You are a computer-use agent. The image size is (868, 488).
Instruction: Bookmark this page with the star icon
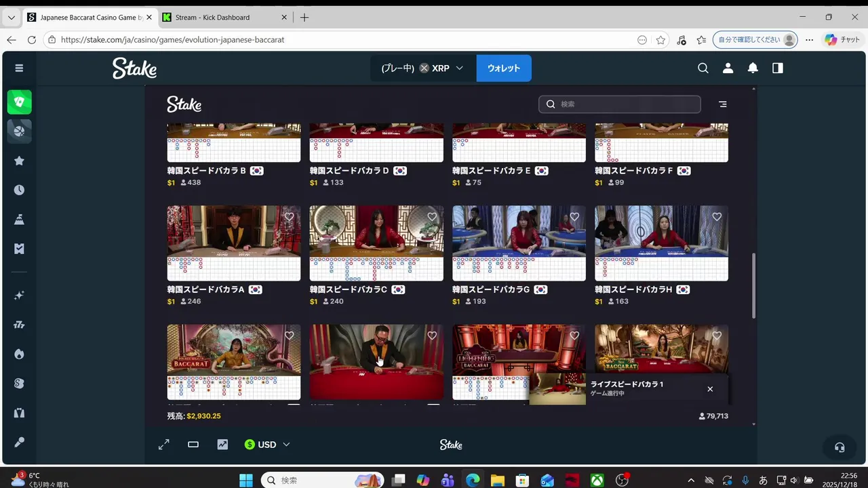[x=660, y=40]
